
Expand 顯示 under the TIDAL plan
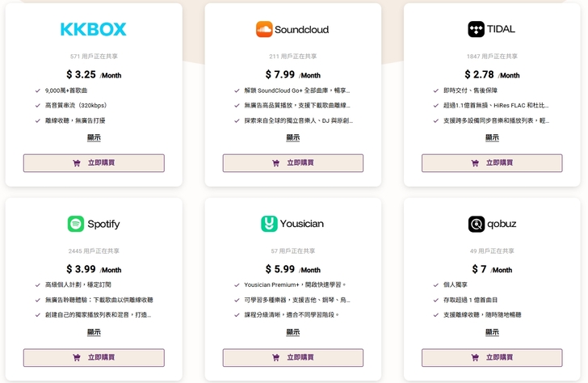click(x=492, y=137)
